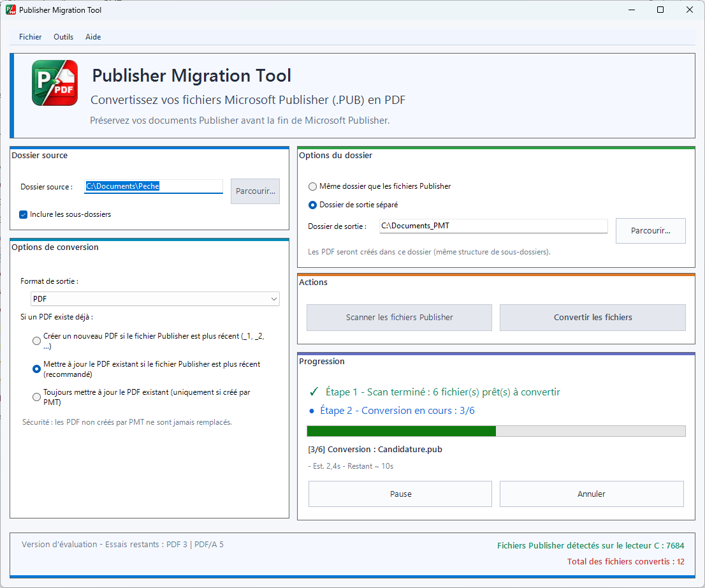Open the Format de sortie PDF dropdown

pos(155,298)
